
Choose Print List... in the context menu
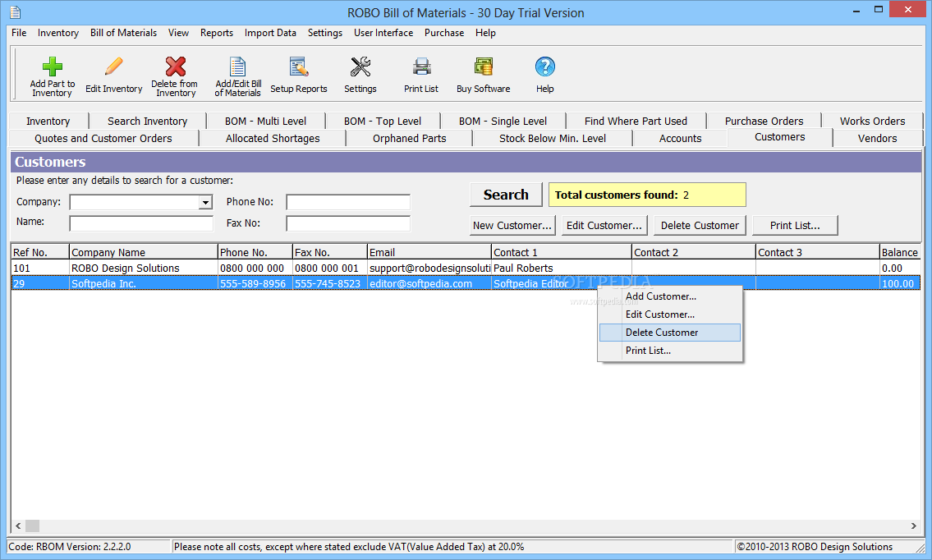(x=670, y=351)
